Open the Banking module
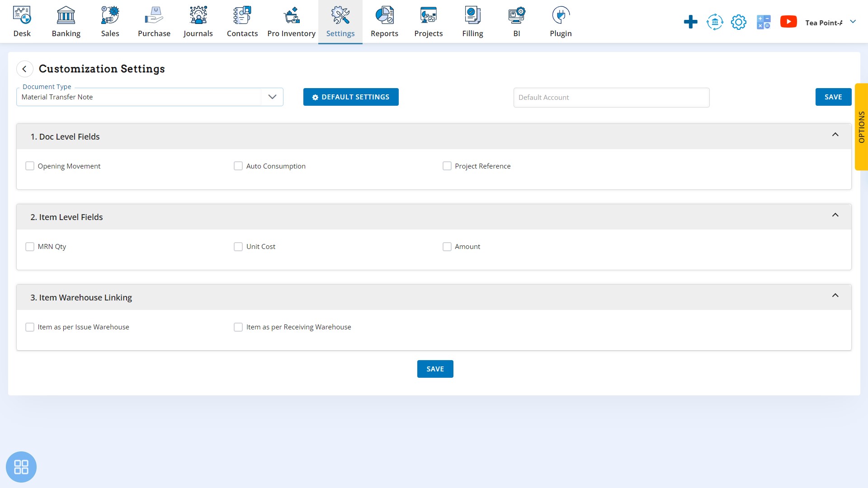Image resolution: width=868 pixels, height=488 pixels. [x=66, y=21]
